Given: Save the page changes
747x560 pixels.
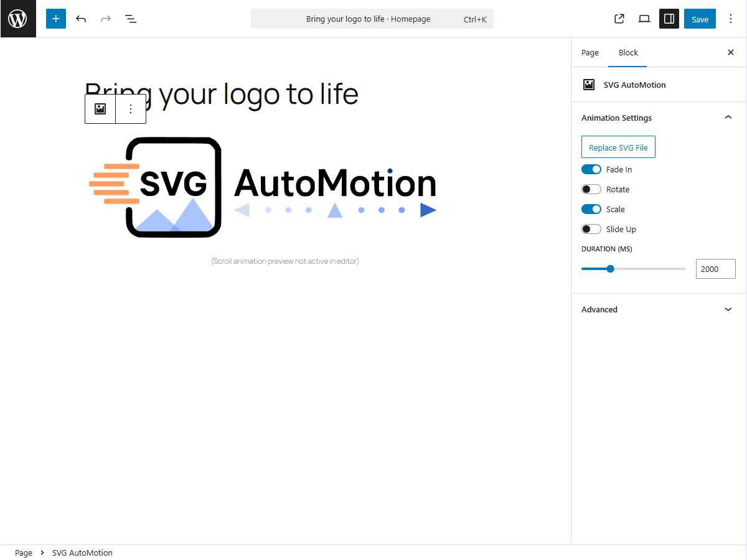Looking at the screenshot, I should click(700, 19).
